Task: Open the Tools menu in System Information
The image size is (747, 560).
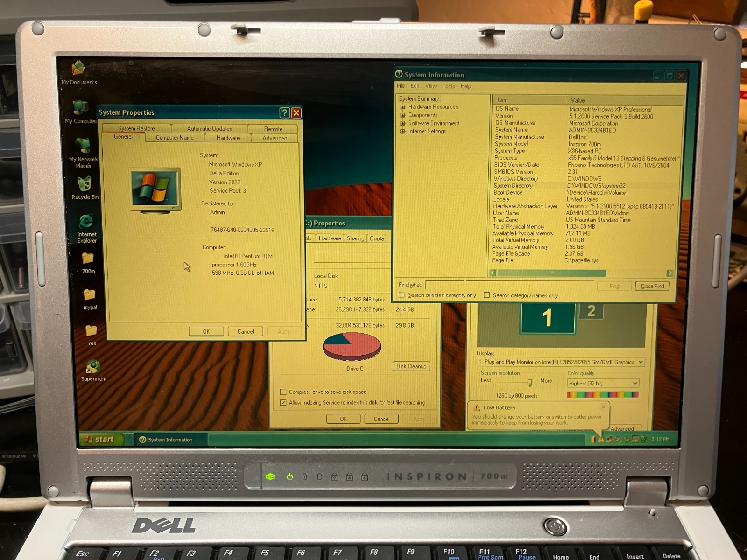Action: 449,86
